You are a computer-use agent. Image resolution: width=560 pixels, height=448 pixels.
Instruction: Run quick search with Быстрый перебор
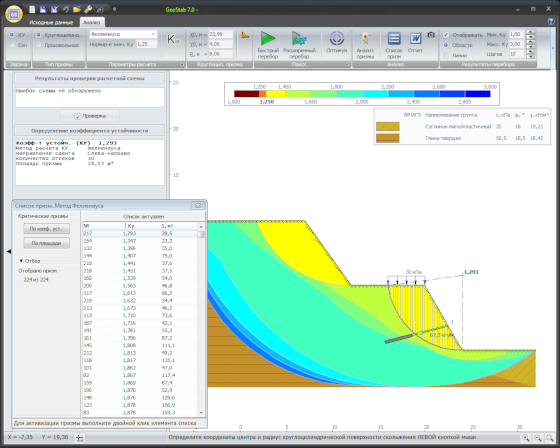pyautogui.click(x=268, y=45)
